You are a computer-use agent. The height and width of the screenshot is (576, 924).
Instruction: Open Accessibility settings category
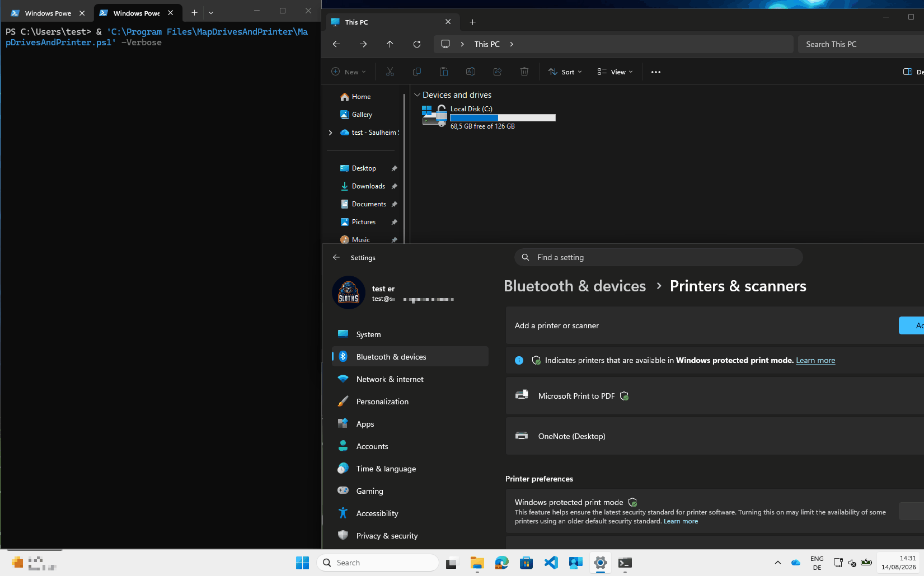[x=410, y=513]
